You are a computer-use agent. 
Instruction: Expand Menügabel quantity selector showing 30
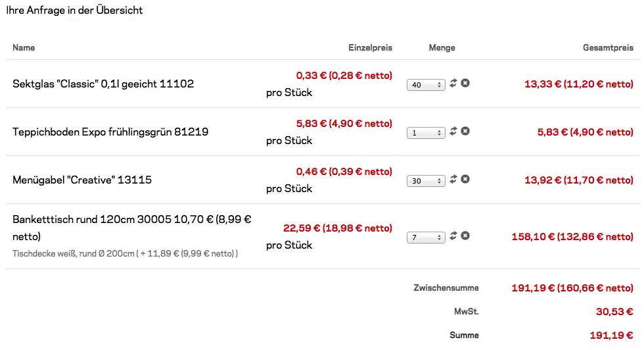(426, 181)
